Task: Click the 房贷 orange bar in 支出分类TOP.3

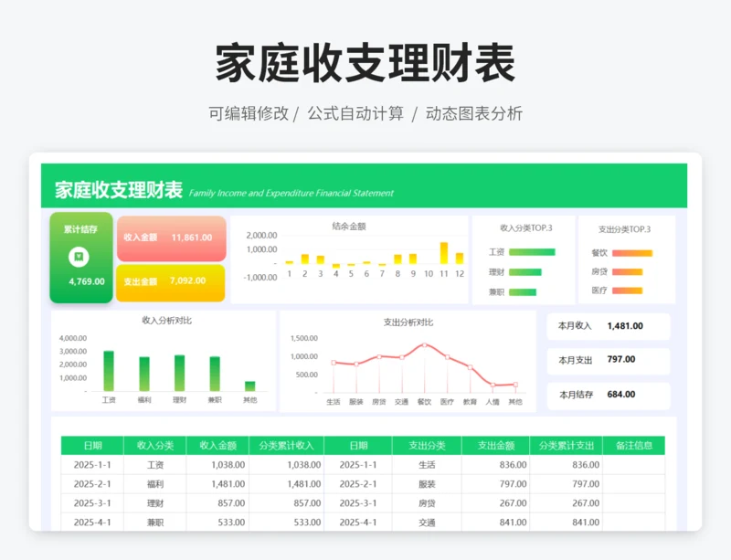Action: 628,272
